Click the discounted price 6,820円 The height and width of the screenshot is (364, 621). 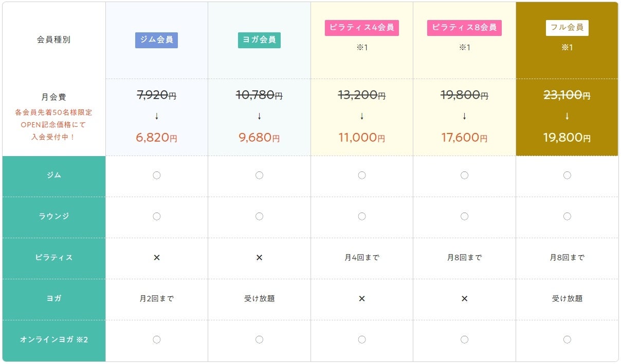157,138
